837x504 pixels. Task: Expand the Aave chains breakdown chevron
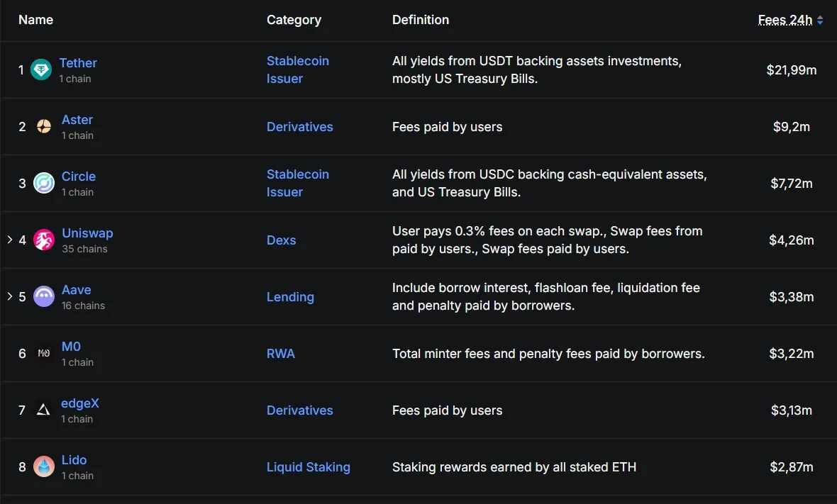point(10,296)
